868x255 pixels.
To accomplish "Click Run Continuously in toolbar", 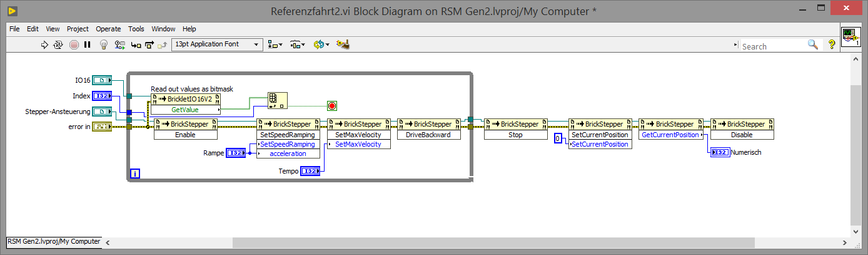I will click(59, 44).
